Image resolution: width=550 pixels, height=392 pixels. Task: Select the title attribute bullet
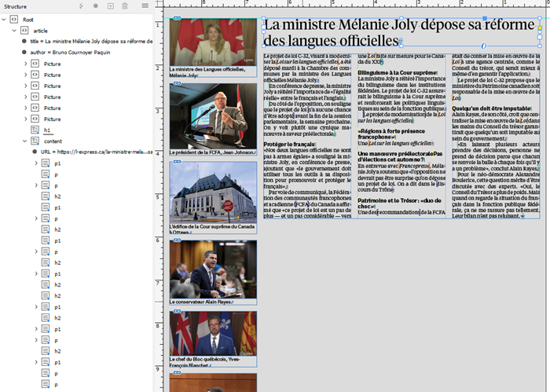click(24, 41)
